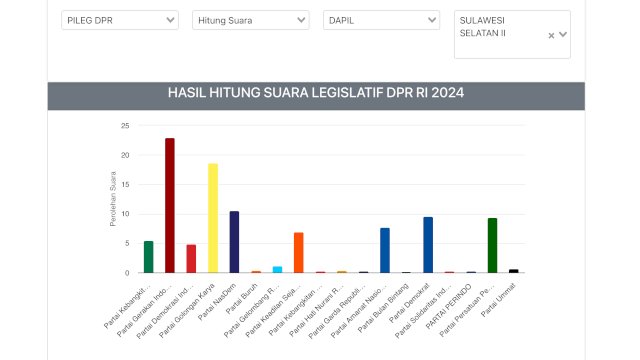Click the Hasil Hitung Suara Legislatif heading
Viewport: 640px width, 360px height.
point(316,93)
